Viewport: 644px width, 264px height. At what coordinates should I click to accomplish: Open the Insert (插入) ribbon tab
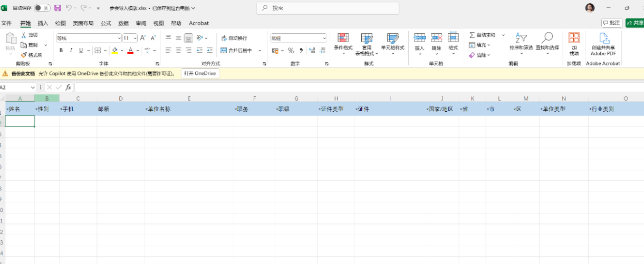(43, 23)
